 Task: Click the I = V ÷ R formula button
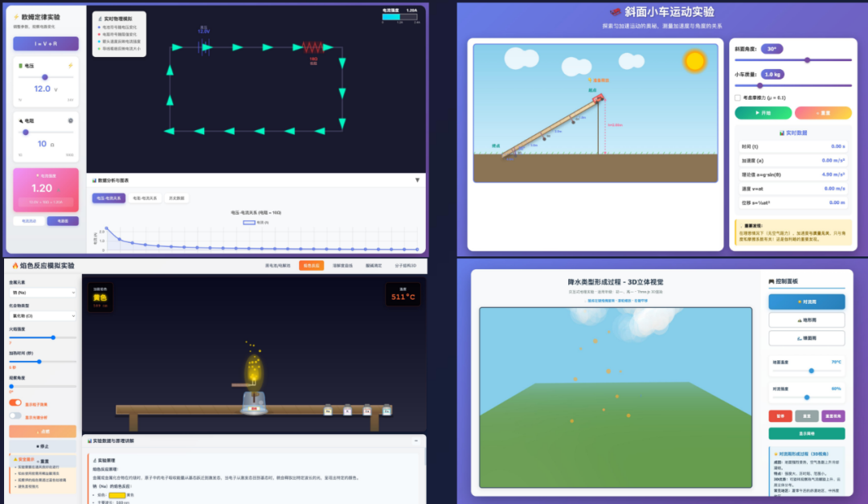46,43
